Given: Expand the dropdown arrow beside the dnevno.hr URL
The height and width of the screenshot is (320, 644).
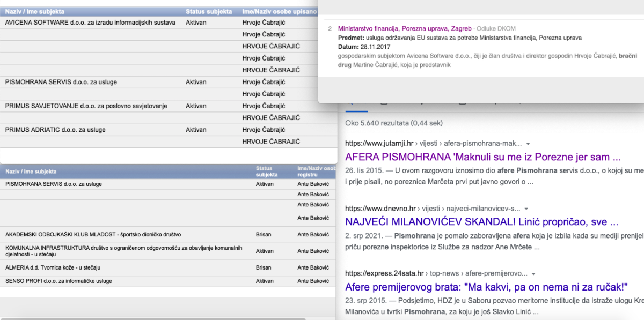Looking at the screenshot, I should [526, 209].
